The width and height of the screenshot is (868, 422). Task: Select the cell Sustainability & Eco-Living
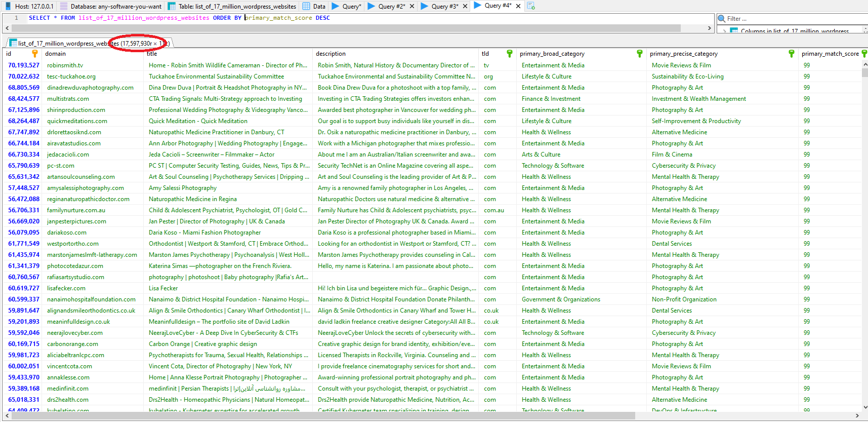click(x=688, y=76)
